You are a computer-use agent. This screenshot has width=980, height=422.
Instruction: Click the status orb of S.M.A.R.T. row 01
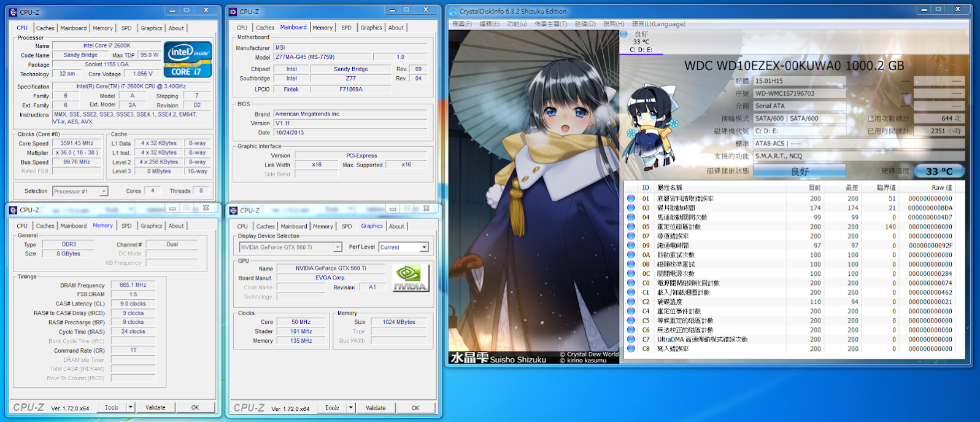click(x=630, y=198)
